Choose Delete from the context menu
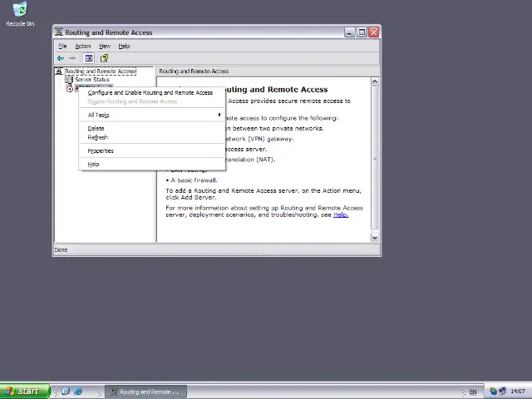The height and width of the screenshot is (399, 532). pyautogui.click(x=96, y=128)
